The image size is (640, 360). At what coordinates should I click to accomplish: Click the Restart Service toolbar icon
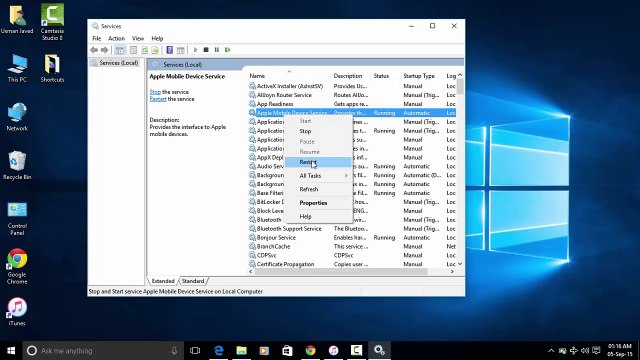point(228,50)
